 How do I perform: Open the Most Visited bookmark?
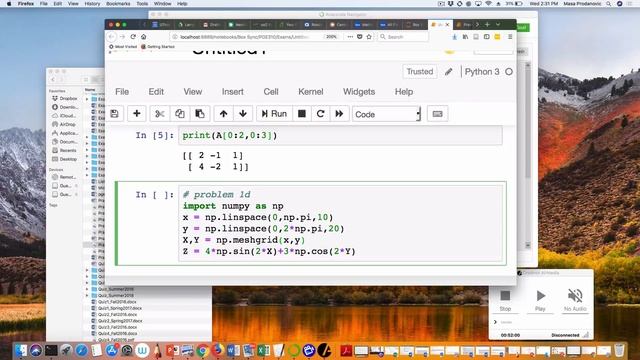click(123, 47)
